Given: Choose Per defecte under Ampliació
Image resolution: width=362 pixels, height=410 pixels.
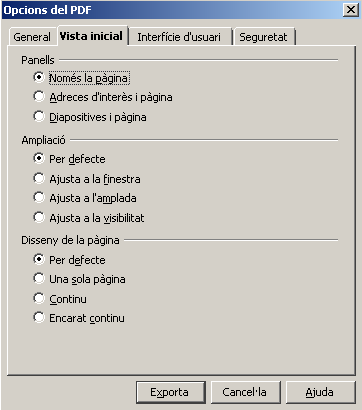Looking at the screenshot, I should tap(69, 159).
